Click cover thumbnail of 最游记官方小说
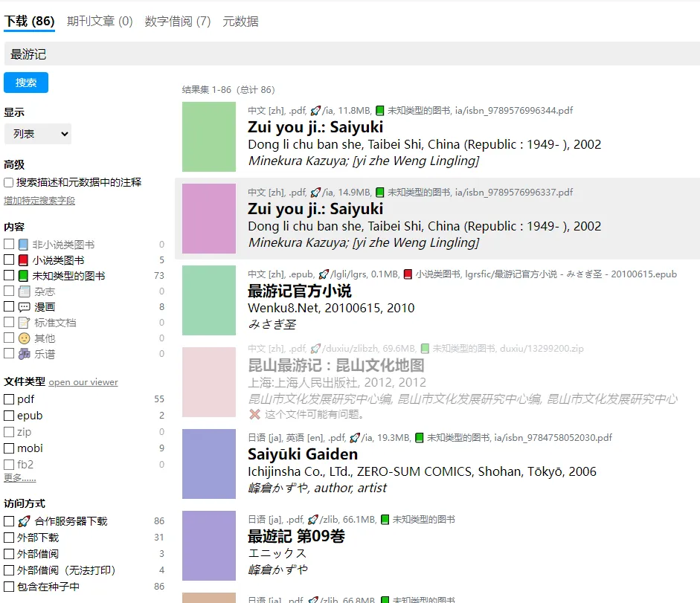This screenshot has width=700, height=603. coord(209,300)
